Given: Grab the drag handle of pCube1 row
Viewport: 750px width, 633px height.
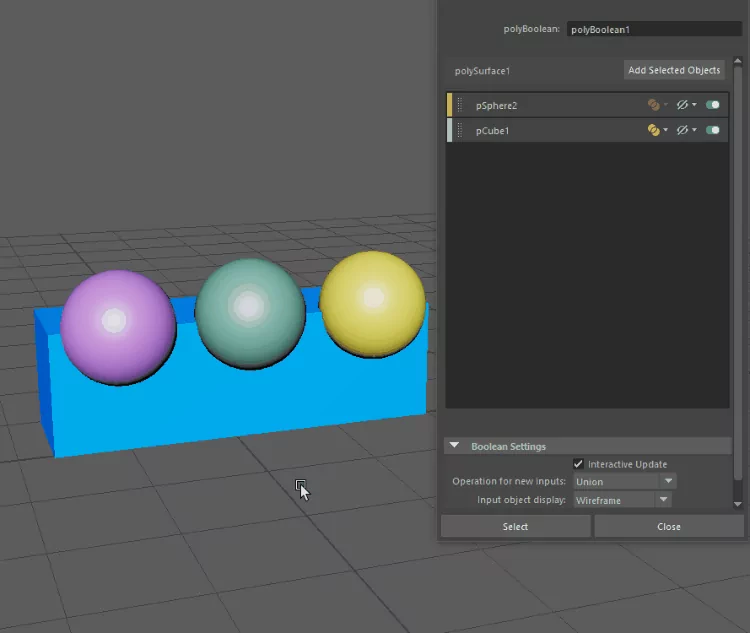Looking at the screenshot, I should (x=460, y=130).
